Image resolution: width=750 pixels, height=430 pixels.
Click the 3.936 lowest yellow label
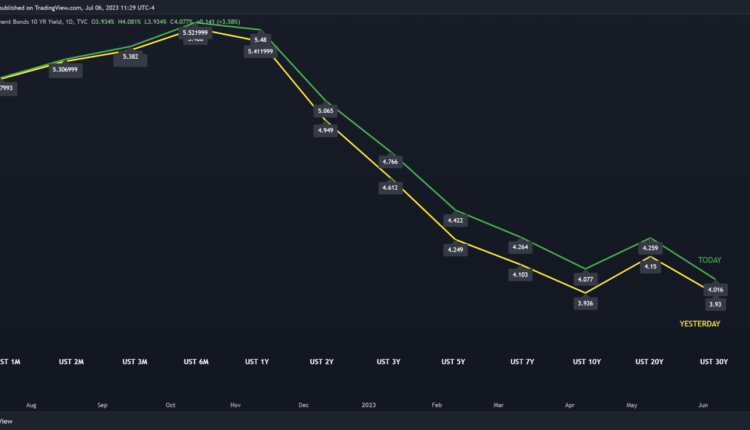585,302
